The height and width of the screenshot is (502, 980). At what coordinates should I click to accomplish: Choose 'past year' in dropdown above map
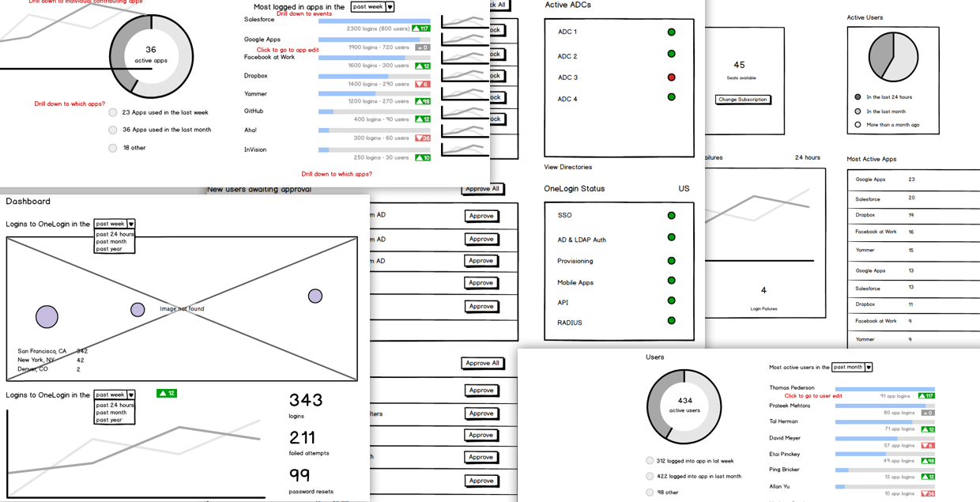click(x=109, y=249)
